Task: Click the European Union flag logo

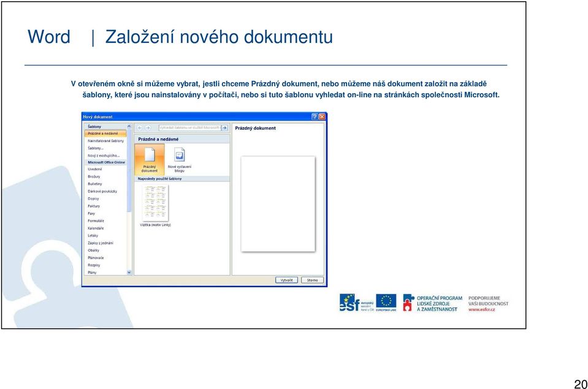Action: click(386, 303)
